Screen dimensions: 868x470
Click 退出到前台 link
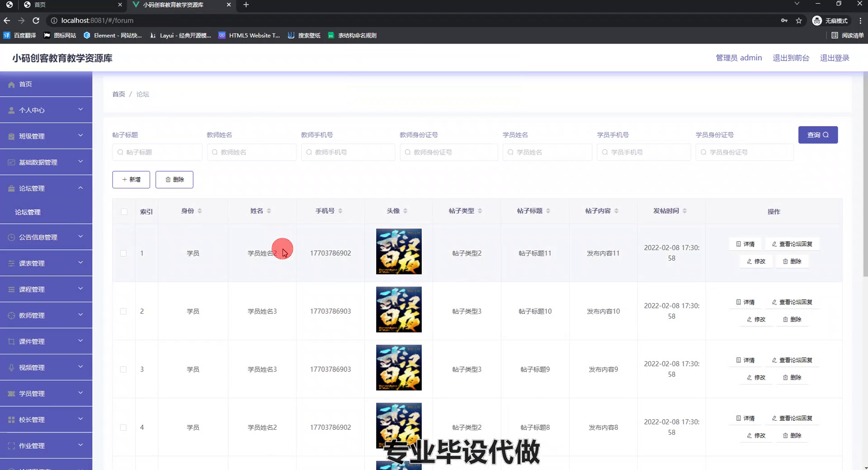coord(791,58)
